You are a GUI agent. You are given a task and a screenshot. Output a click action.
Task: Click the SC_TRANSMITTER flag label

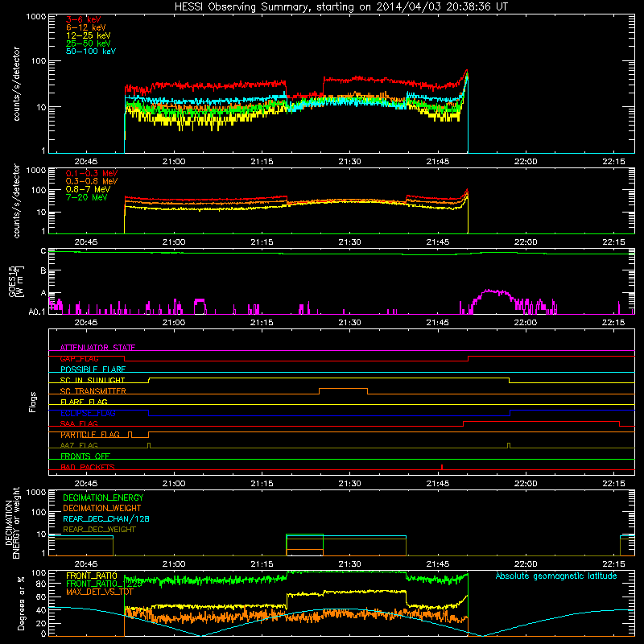[x=93, y=391]
